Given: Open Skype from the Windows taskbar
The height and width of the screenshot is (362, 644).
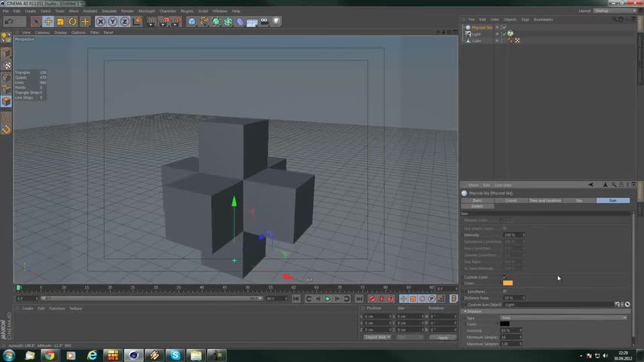Looking at the screenshot, I should (175, 354).
